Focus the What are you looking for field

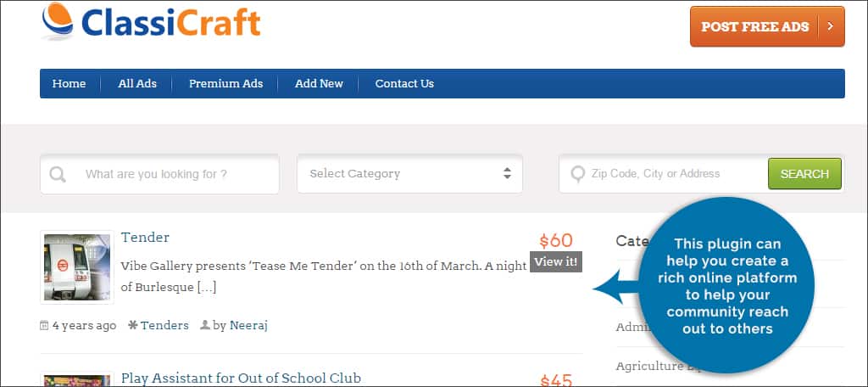pyautogui.click(x=159, y=174)
